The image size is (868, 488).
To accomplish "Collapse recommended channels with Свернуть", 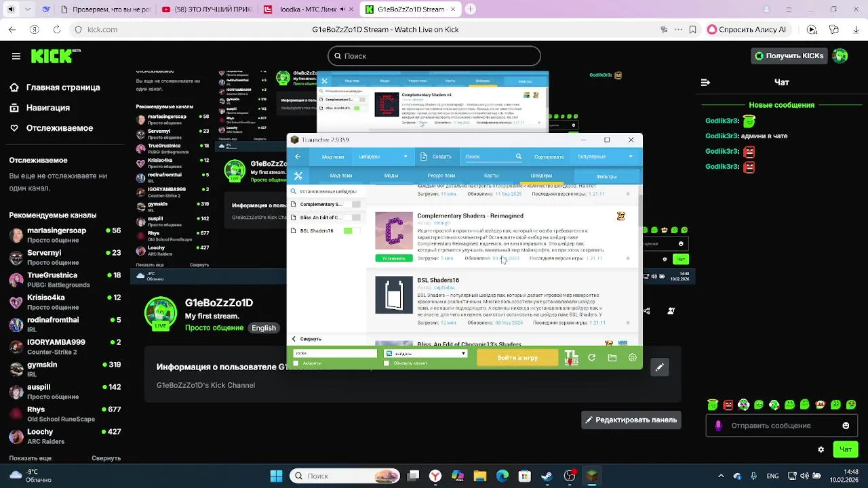I will coord(106,458).
